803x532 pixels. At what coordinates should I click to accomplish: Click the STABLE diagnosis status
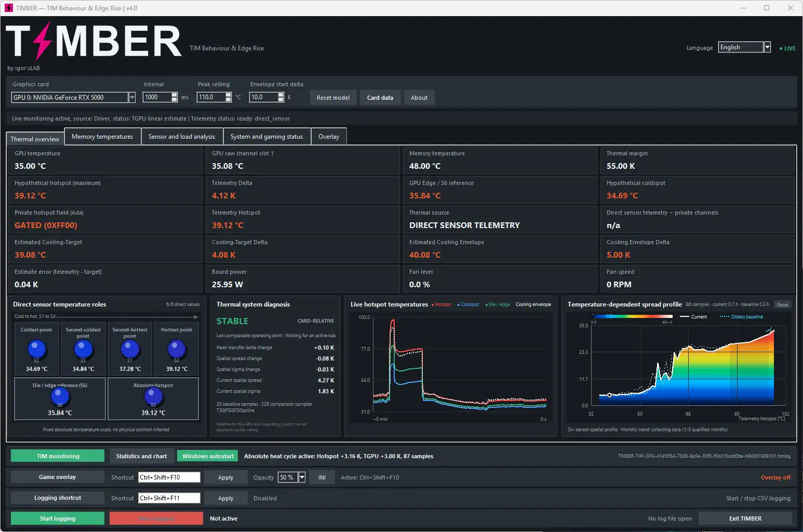click(x=232, y=321)
